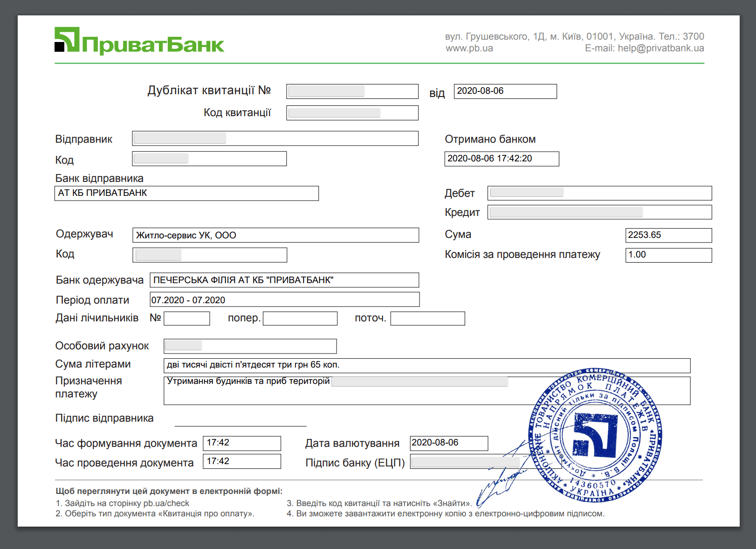
Task: Click the Особовий рахунок field
Action: click(250, 346)
